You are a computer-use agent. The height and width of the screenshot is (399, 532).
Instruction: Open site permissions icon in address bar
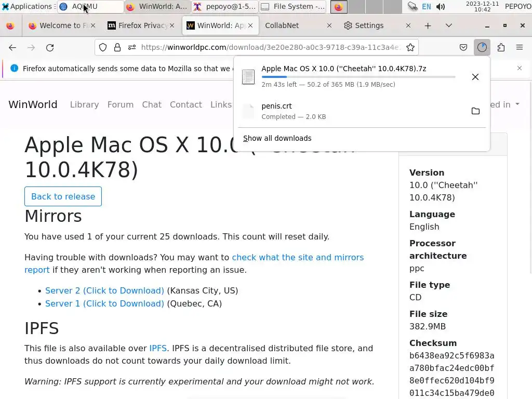(x=132, y=47)
